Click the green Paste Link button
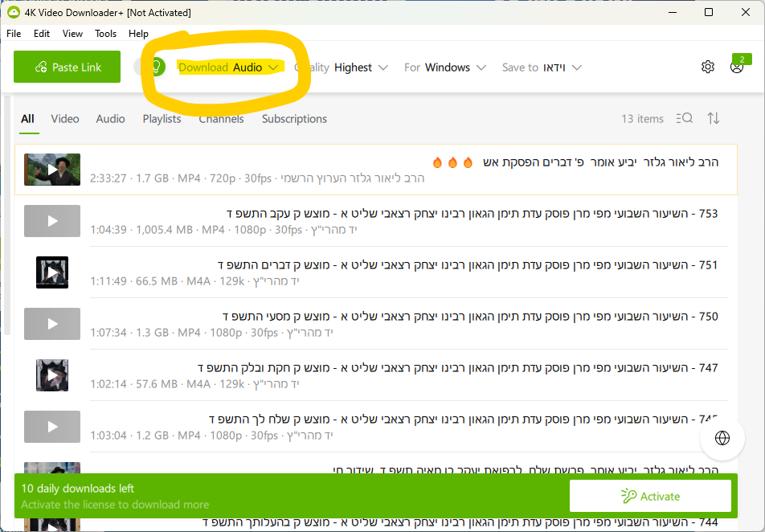Image resolution: width=765 pixels, height=532 pixels. pyautogui.click(x=67, y=67)
